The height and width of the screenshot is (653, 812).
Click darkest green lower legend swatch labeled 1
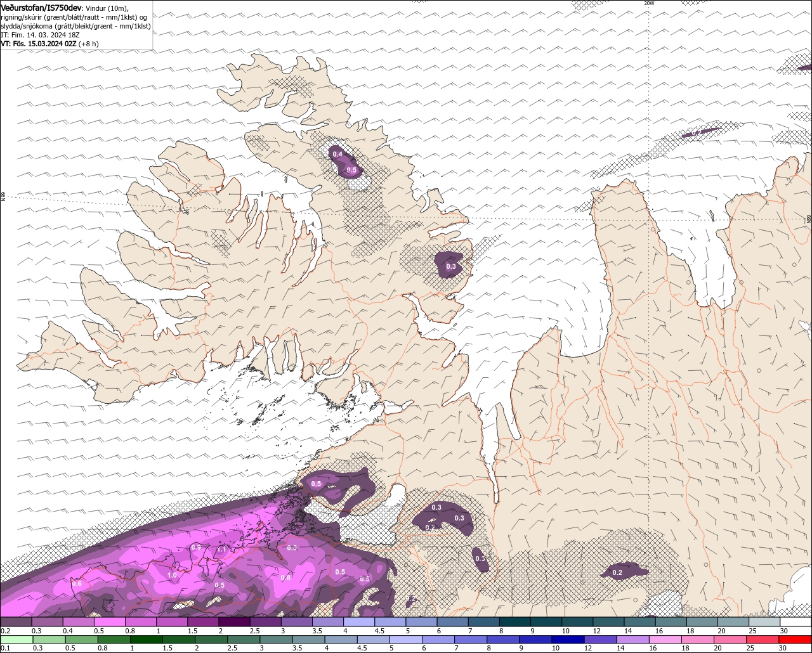coord(146,639)
